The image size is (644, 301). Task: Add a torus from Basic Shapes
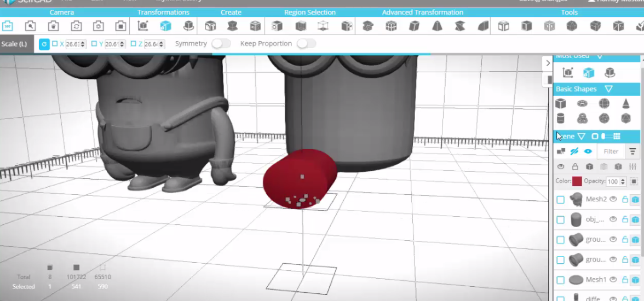coord(582,103)
